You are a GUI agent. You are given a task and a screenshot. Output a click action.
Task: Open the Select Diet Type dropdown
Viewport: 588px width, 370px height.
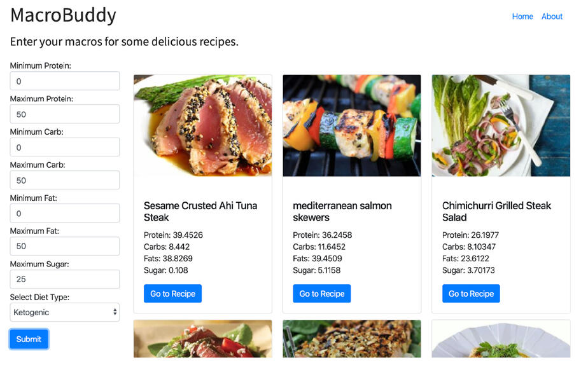(x=64, y=312)
